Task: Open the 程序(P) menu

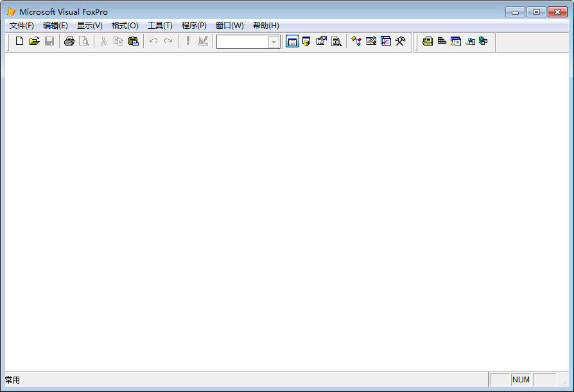Action: (x=194, y=26)
